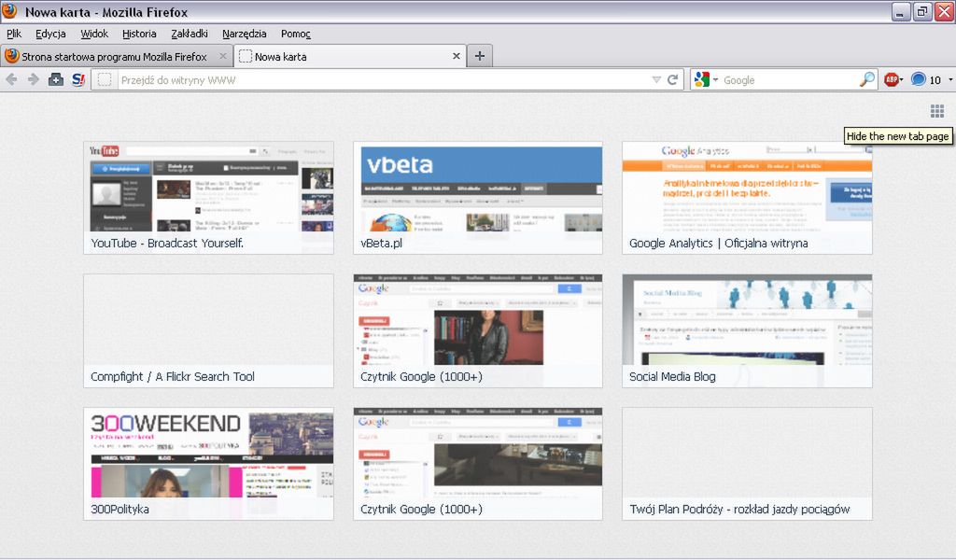Click the magnifier search icon
This screenshot has width=956, height=560.
pos(867,80)
